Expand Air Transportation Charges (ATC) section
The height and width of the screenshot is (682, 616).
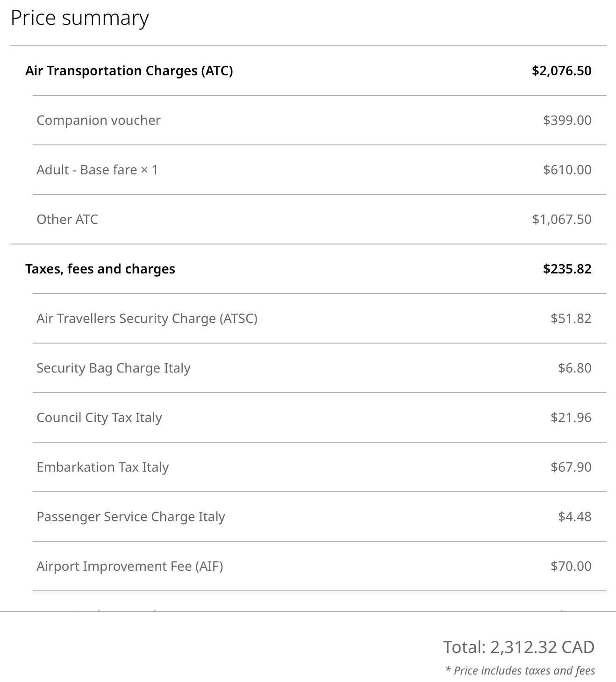coord(129,71)
